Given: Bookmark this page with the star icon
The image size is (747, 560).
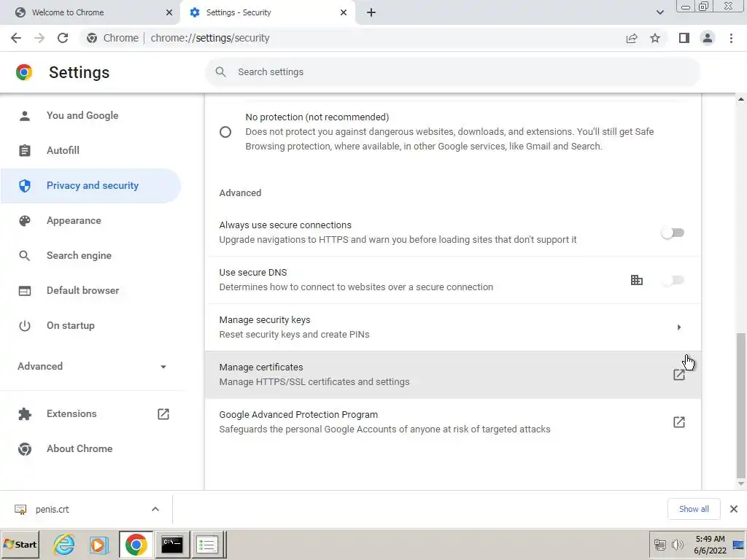Looking at the screenshot, I should pyautogui.click(x=655, y=38).
